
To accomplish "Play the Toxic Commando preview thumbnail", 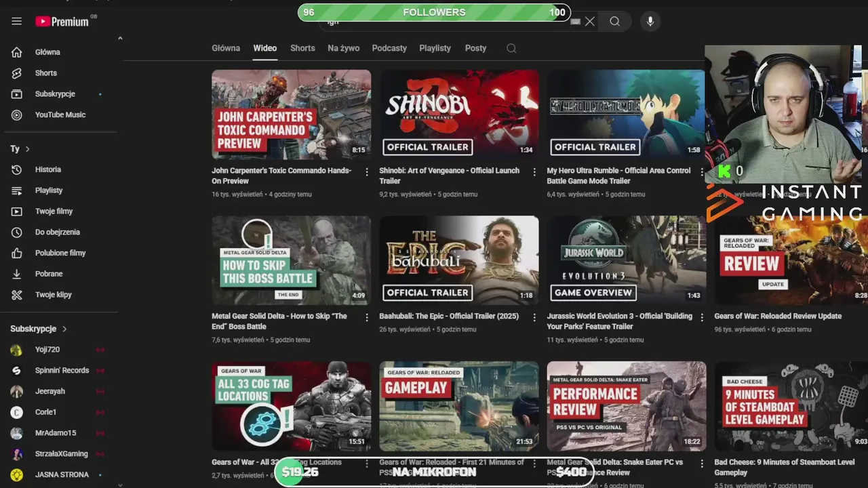I will pyautogui.click(x=291, y=114).
